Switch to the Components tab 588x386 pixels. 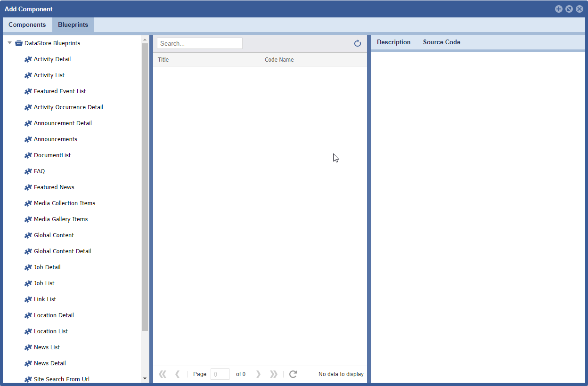27,25
